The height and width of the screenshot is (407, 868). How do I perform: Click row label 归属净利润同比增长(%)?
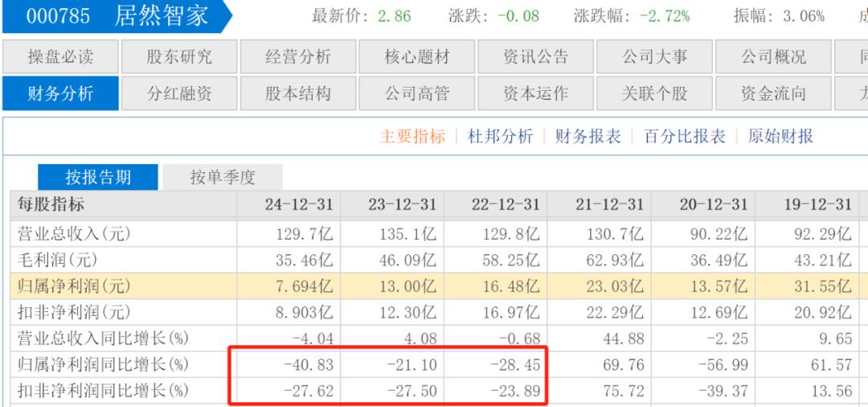click(104, 365)
